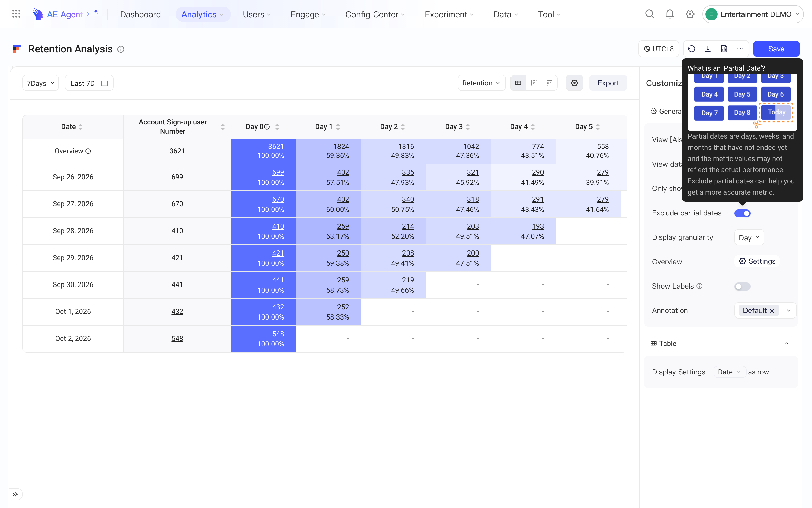Expand the collapsed side panel arrows
This screenshot has height=508, width=812.
pos(15,494)
